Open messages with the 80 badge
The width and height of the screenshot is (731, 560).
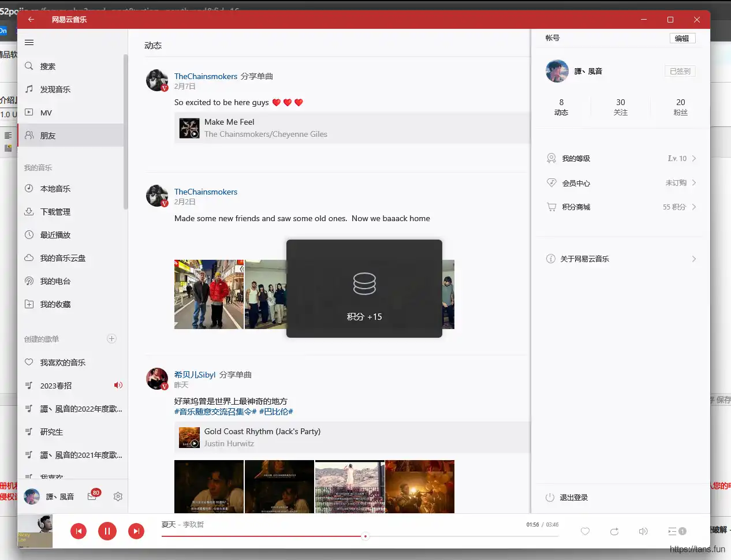pos(92,496)
